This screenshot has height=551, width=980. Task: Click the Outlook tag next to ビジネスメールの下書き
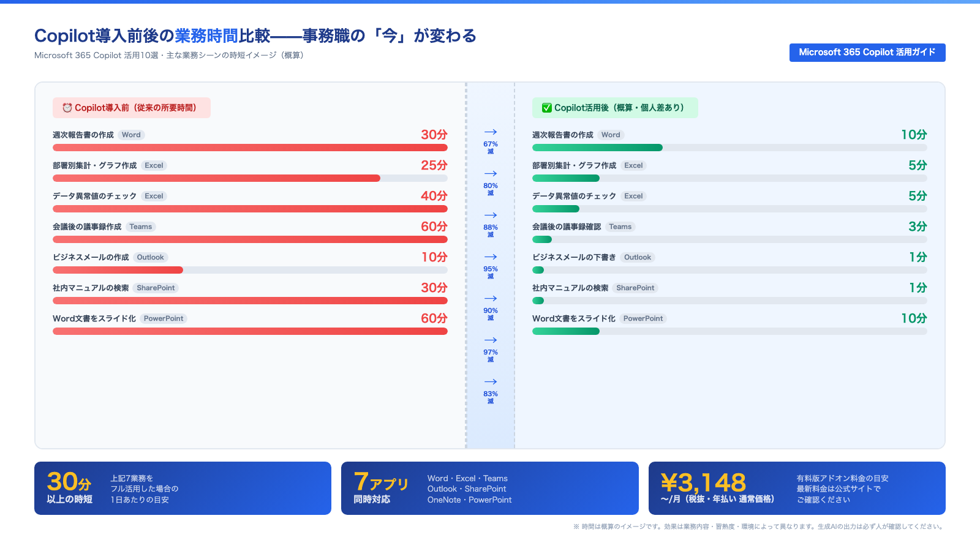(638, 257)
